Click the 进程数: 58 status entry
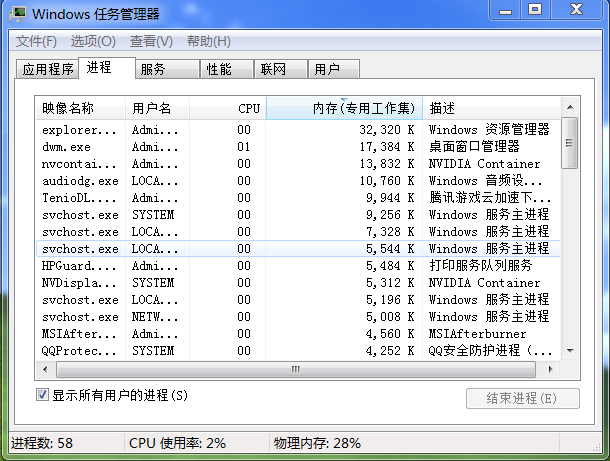 [42, 443]
